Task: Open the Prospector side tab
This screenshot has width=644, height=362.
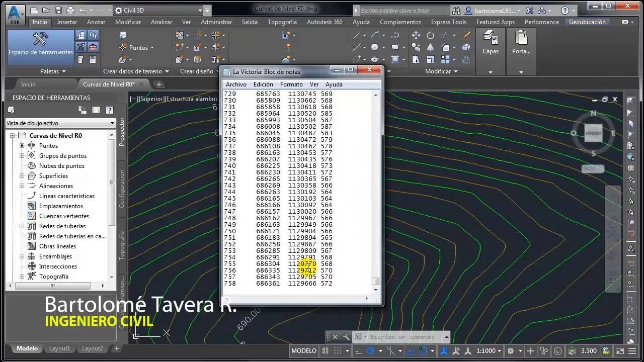Action: tap(121, 132)
